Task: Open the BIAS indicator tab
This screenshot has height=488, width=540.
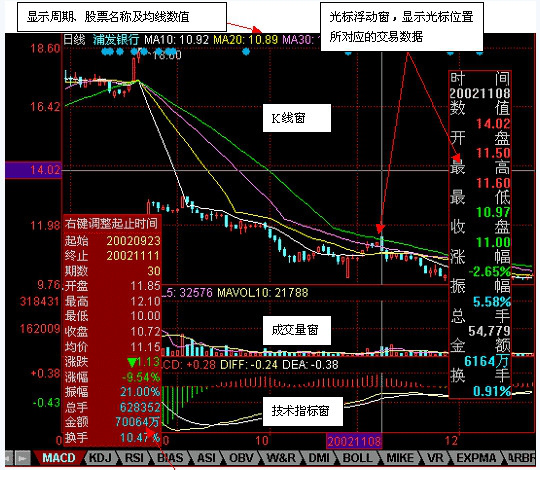Action: 170,458
